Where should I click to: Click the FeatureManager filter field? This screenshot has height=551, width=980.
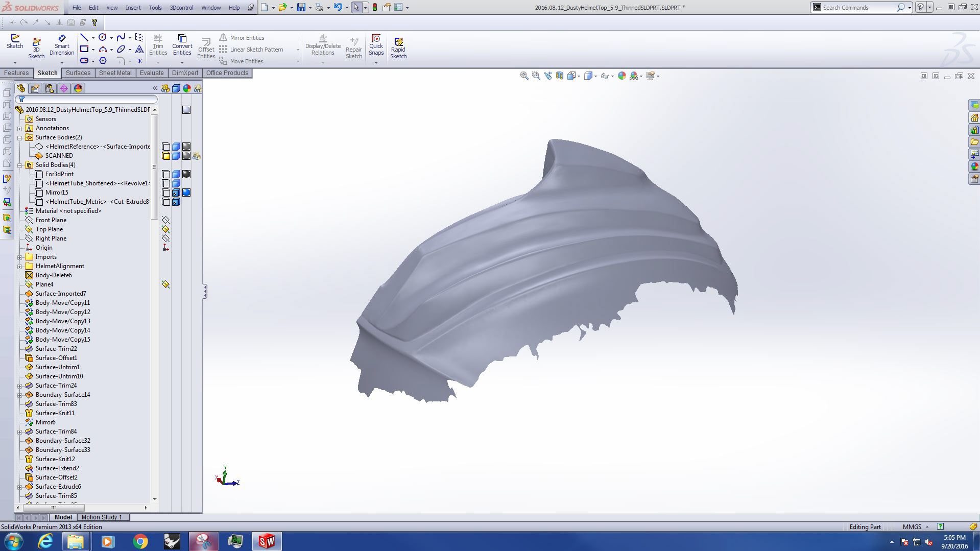(x=86, y=99)
